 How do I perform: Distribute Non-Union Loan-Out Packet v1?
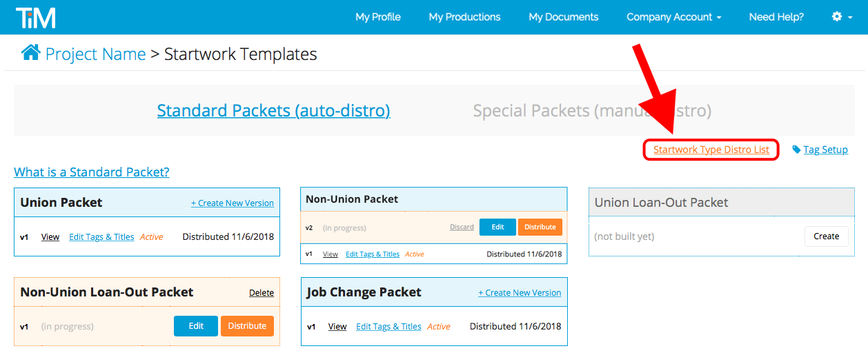pos(247,326)
